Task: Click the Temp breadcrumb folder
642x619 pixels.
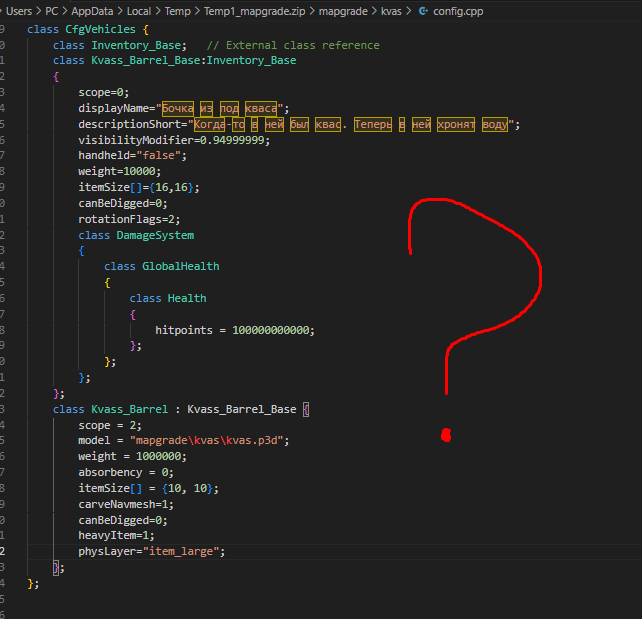Action: point(178,11)
